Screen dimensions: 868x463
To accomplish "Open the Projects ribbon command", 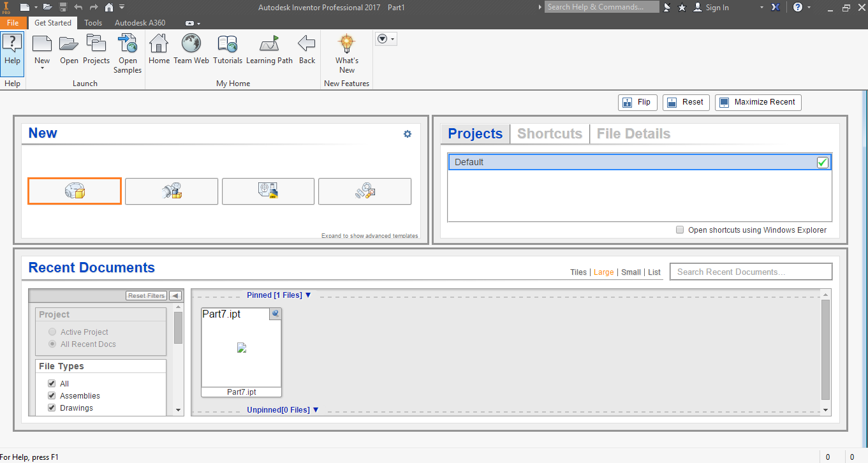I will pyautogui.click(x=96, y=50).
